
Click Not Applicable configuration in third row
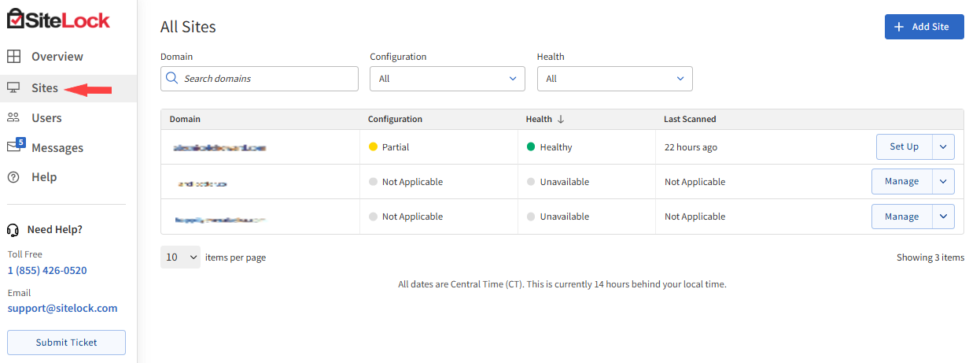(x=406, y=217)
